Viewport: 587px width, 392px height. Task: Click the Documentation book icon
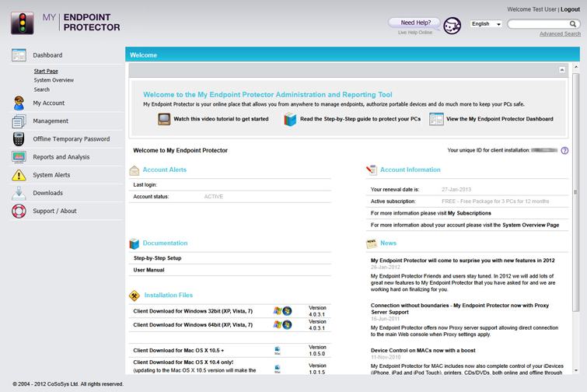[135, 243]
